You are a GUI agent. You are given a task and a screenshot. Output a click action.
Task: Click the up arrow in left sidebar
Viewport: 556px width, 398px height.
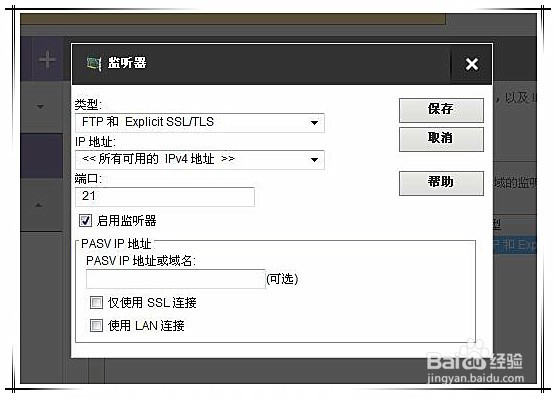pos(39,205)
